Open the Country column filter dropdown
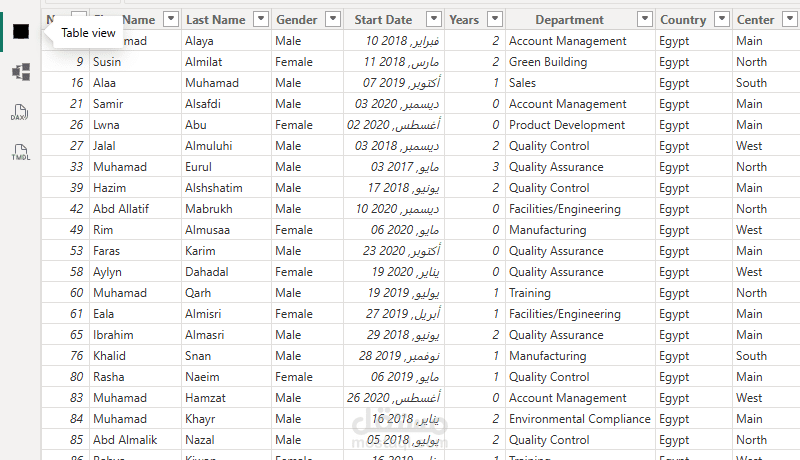 [x=722, y=19]
